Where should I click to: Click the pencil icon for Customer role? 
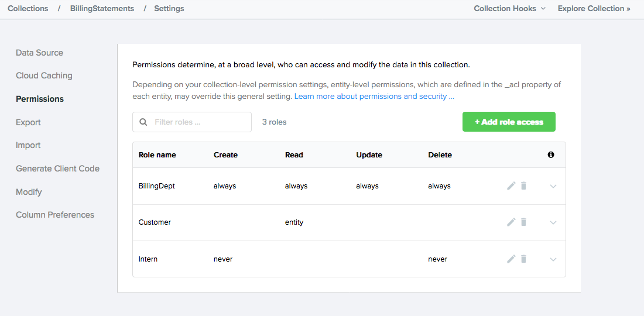point(511,222)
